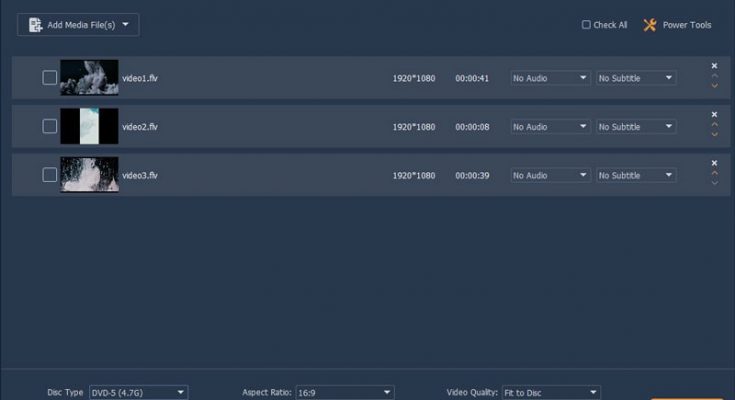
Task: Select the video3.flv thumbnail image
Action: [x=89, y=175]
